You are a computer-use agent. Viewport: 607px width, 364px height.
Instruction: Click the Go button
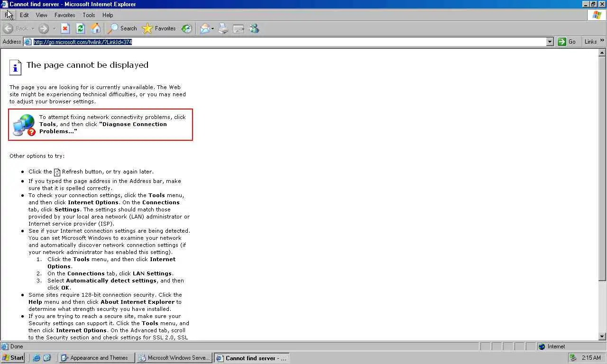point(567,42)
